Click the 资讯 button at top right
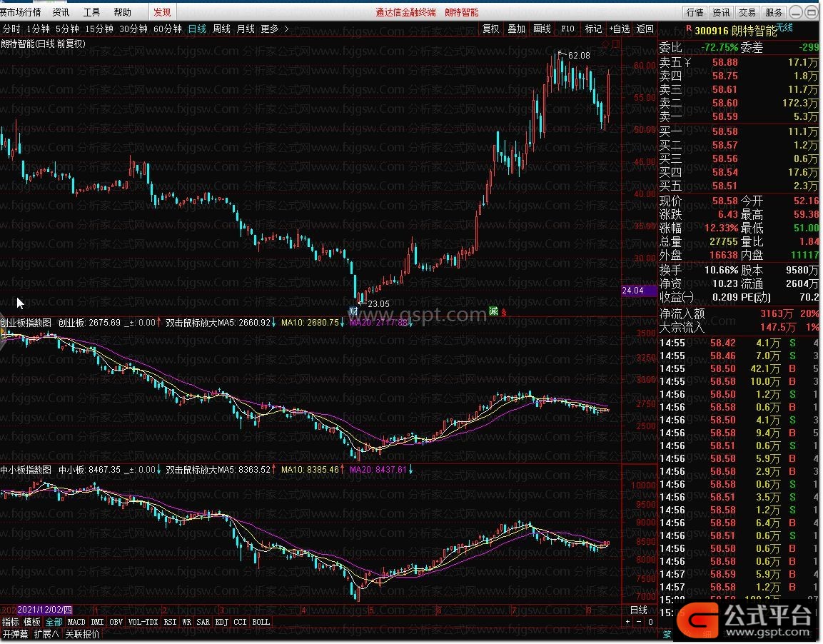823x644 pixels. (721, 12)
